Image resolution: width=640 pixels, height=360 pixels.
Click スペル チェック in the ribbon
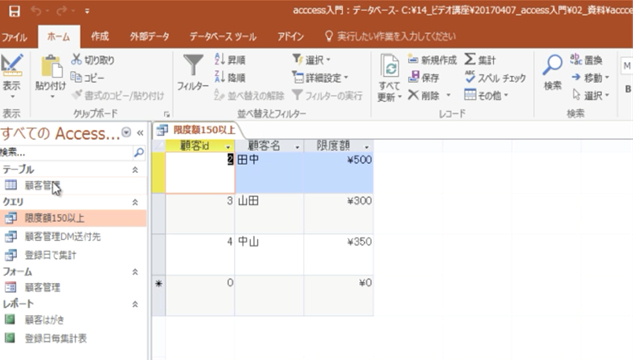click(495, 78)
